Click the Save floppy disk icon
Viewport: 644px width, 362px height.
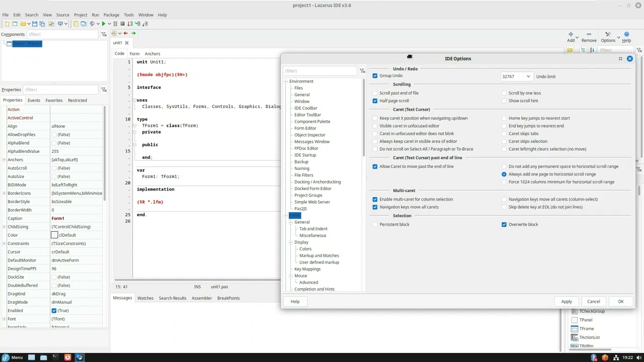point(35,24)
